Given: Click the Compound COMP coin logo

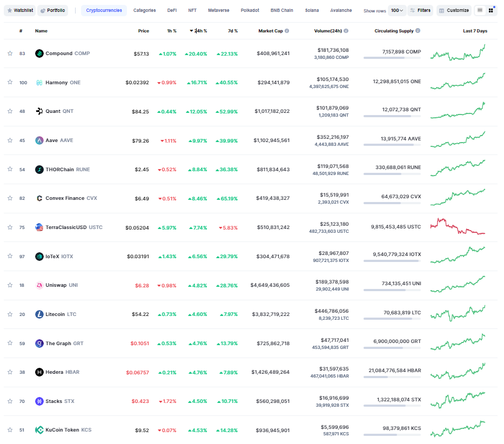Looking at the screenshot, I should tap(39, 53).
